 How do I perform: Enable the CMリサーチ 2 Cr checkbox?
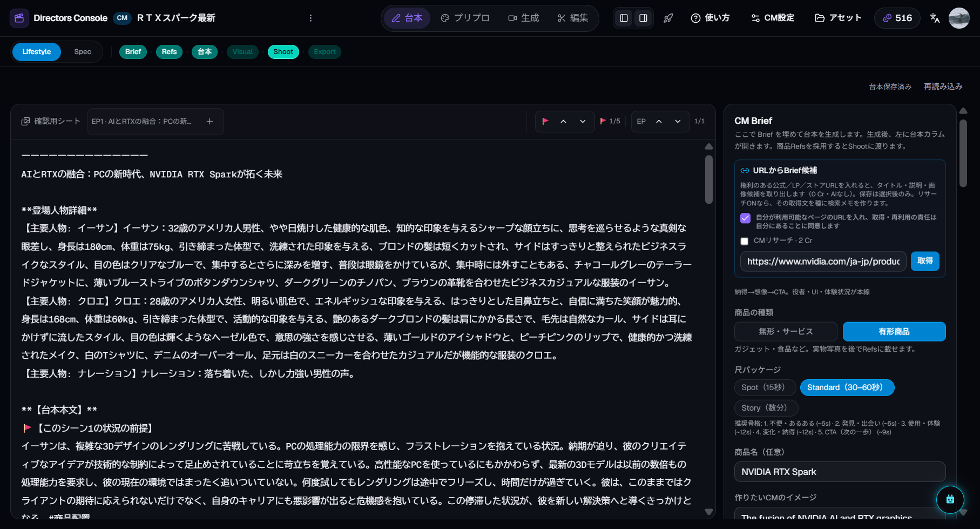tap(745, 241)
